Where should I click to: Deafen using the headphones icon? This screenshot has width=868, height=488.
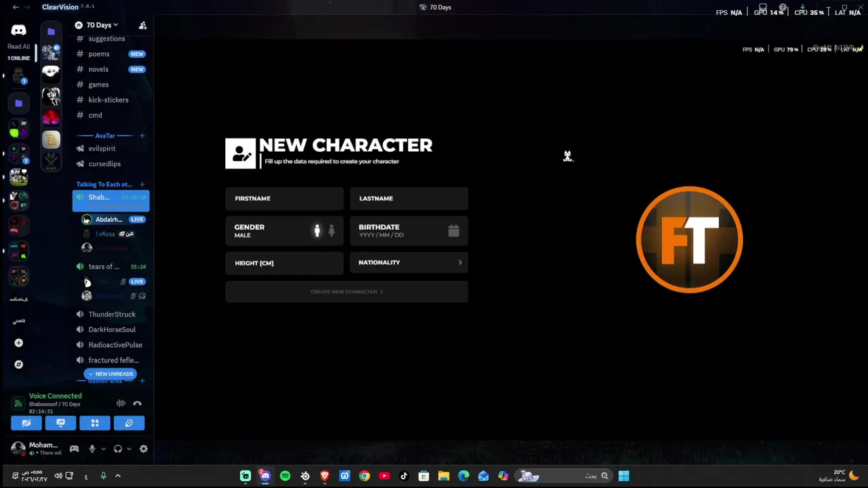(x=118, y=449)
